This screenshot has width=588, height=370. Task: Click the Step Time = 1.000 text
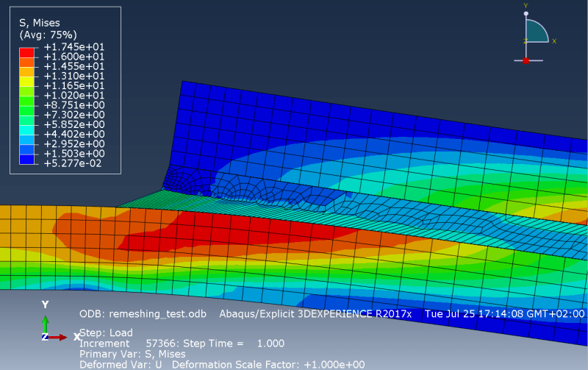(234, 344)
